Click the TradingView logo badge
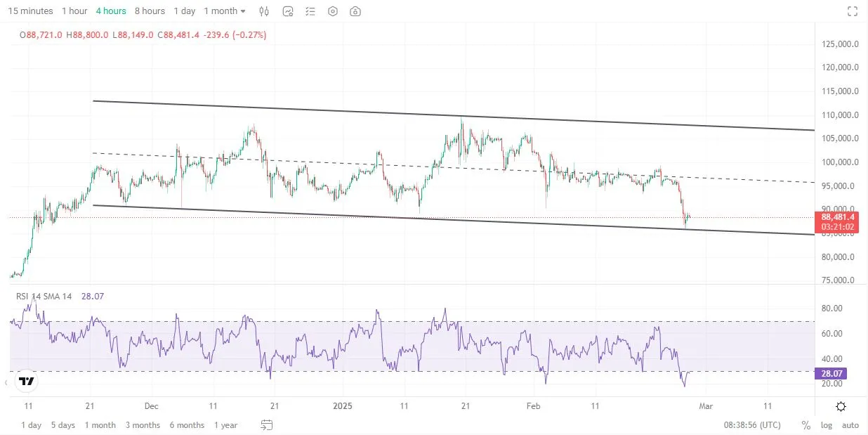The image size is (868, 435). [27, 382]
